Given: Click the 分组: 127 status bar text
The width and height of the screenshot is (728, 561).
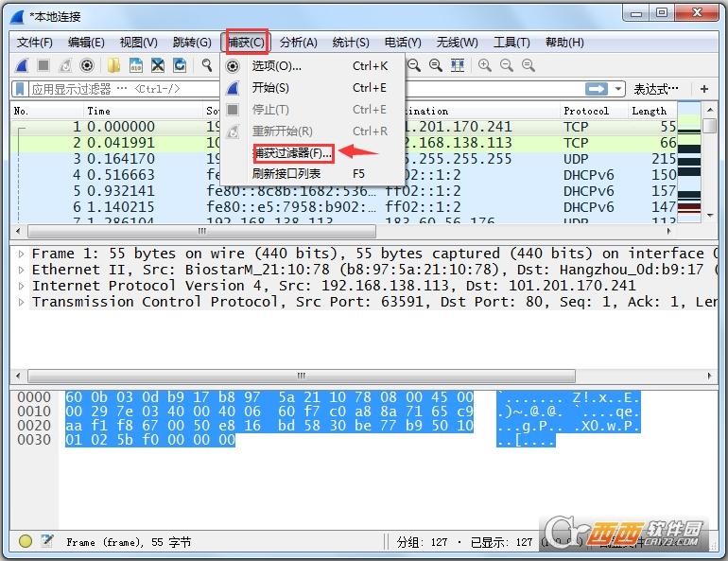Looking at the screenshot, I should click(x=422, y=542).
